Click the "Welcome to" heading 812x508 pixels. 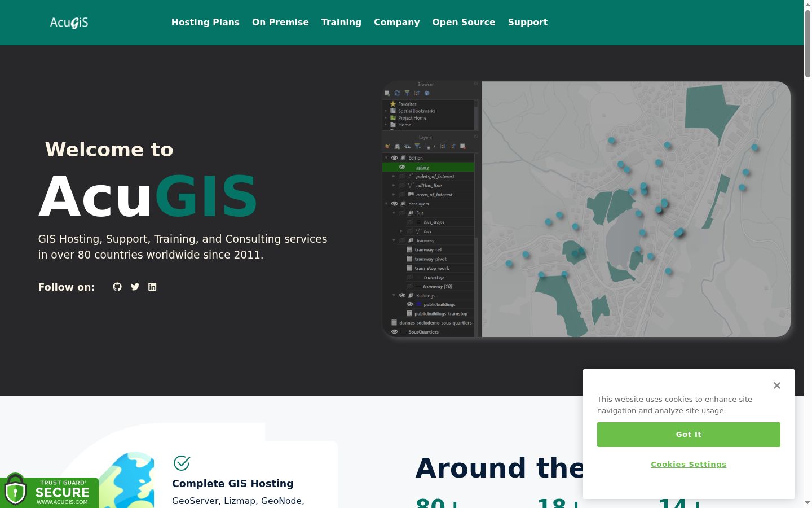109,150
